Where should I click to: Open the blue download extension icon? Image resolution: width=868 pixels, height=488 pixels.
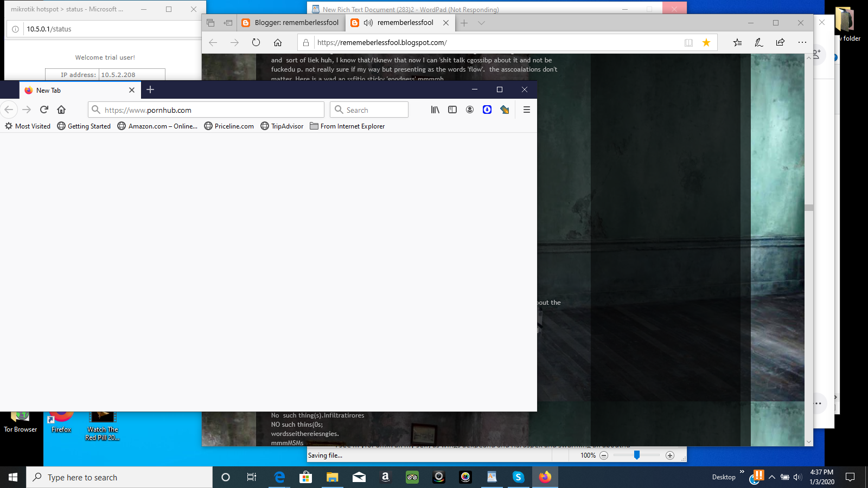487,110
